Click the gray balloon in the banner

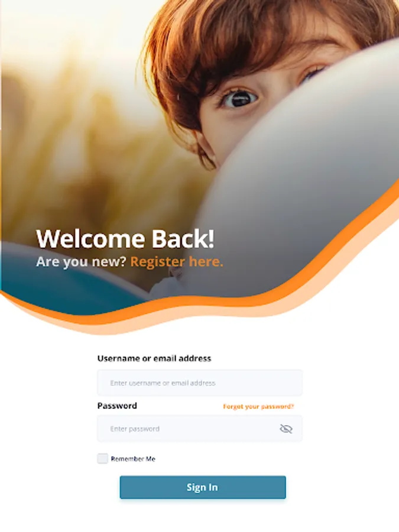(299, 190)
